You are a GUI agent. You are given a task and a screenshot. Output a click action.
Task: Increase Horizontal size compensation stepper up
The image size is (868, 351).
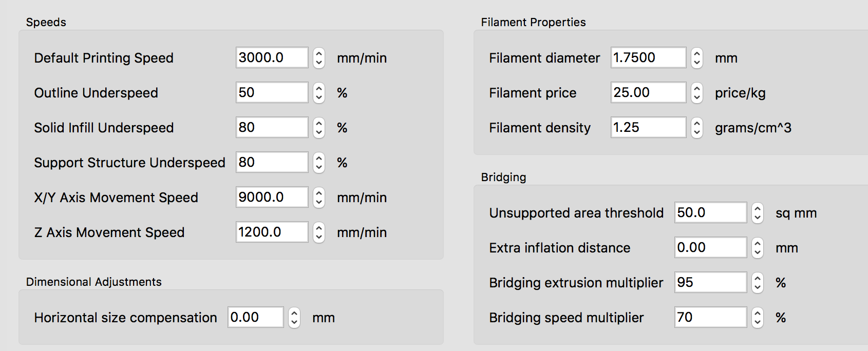[294, 313]
